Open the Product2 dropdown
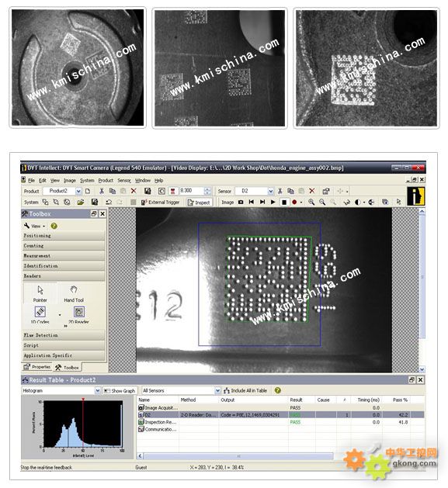The width and height of the screenshot is (448, 488). tap(78, 191)
